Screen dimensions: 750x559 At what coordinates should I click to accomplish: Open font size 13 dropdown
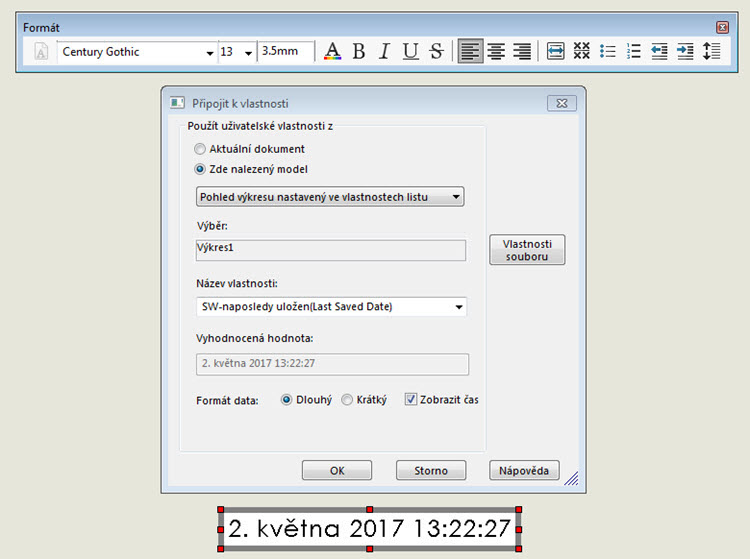pyautogui.click(x=248, y=53)
